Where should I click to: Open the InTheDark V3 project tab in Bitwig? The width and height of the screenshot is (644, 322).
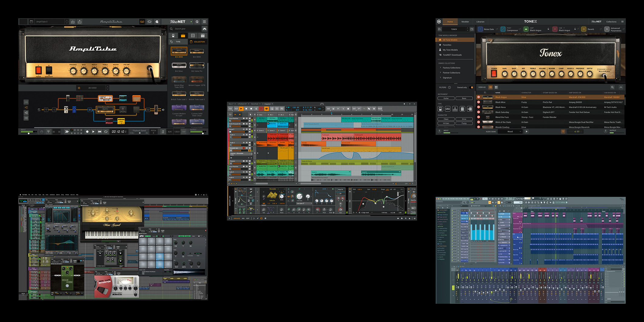point(242,104)
